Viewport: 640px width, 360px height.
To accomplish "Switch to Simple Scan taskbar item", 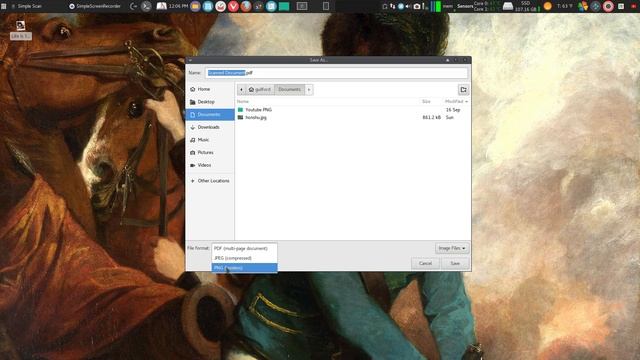I will (27, 6).
